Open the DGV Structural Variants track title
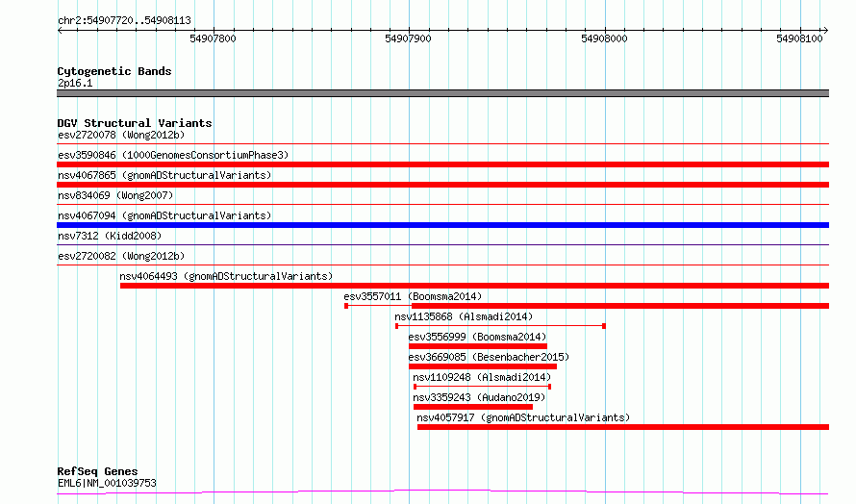The image size is (856, 504). point(135,123)
